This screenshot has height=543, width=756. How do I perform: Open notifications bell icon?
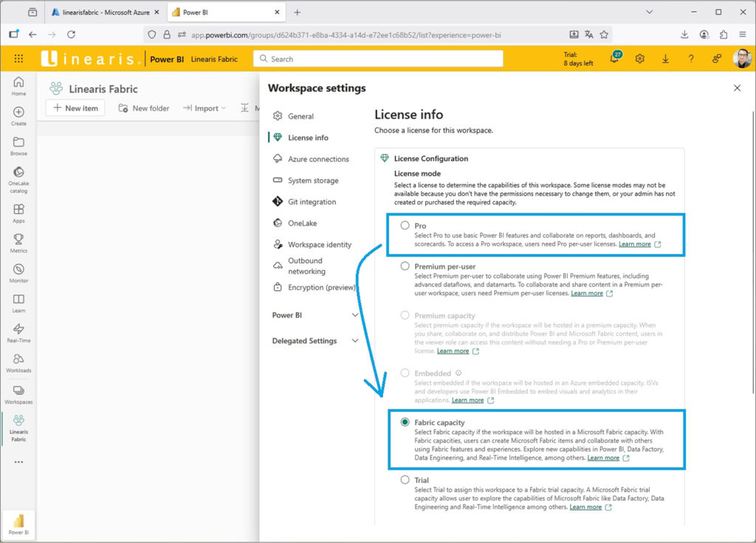click(x=615, y=58)
